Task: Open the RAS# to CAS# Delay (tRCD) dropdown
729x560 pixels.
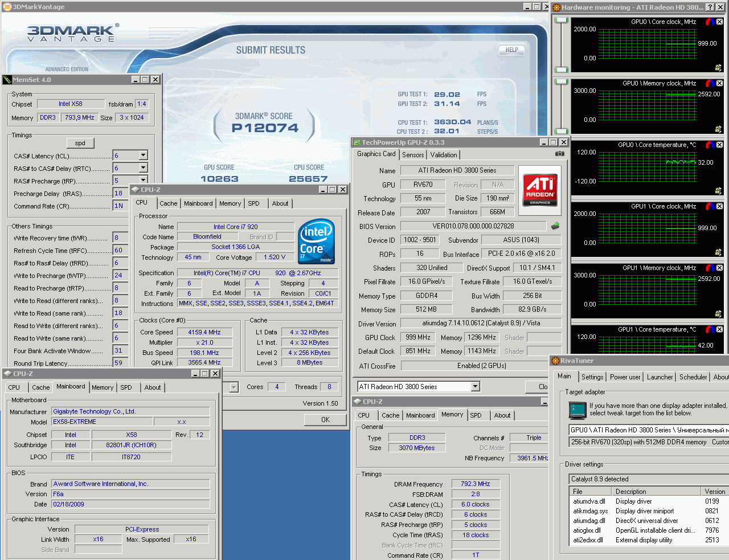Action: 143,168
